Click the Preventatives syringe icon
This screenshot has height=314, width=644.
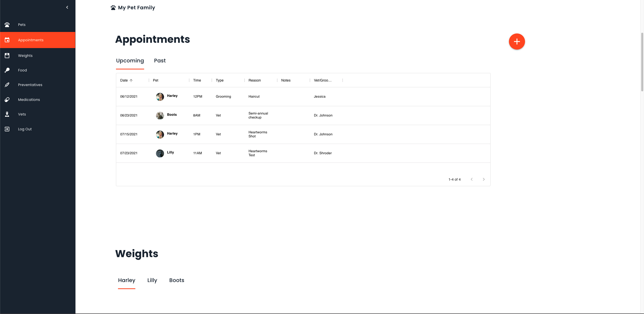tap(7, 85)
